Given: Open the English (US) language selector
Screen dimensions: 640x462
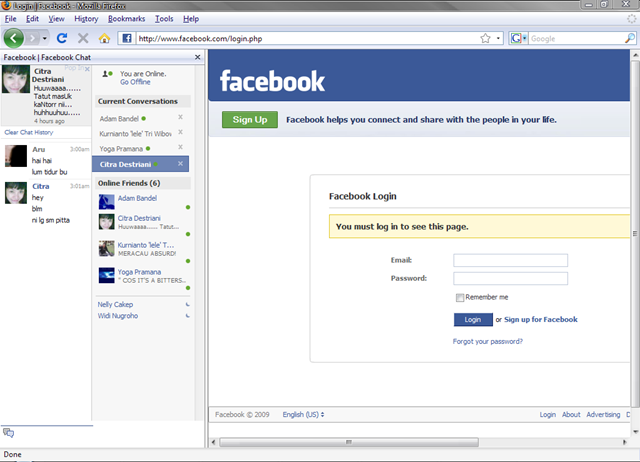Looking at the screenshot, I should pos(303,415).
